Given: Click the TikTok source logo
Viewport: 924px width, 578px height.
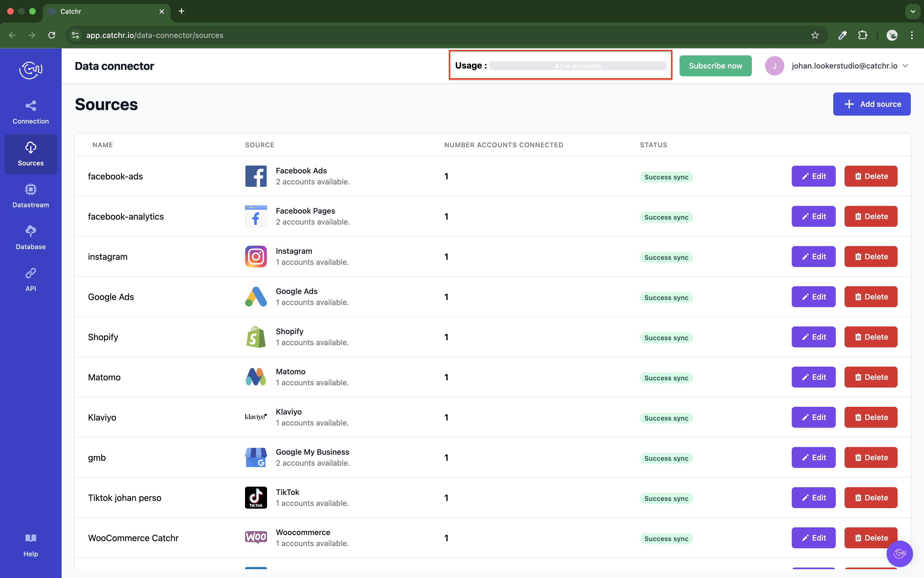Looking at the screenshot, I should 256,498.
